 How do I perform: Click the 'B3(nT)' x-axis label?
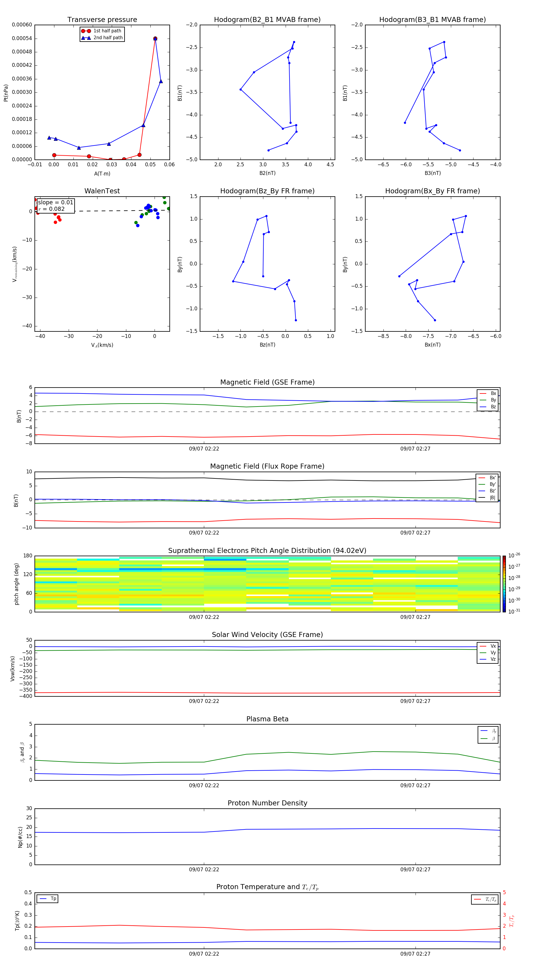pyautogui.click(x=432, y=173)
